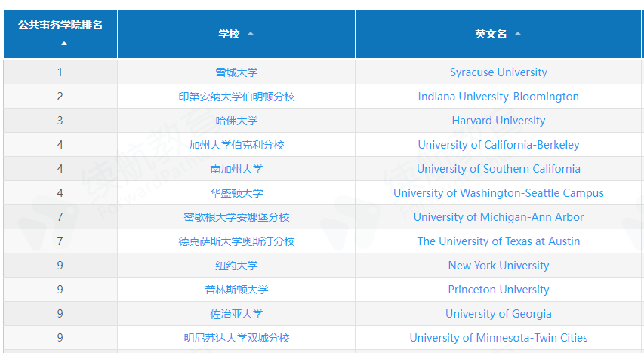Viewport: 644px width, 353px height.
Task: Open University of Michigan-Ann Arbor link
Action: [498, 217]
